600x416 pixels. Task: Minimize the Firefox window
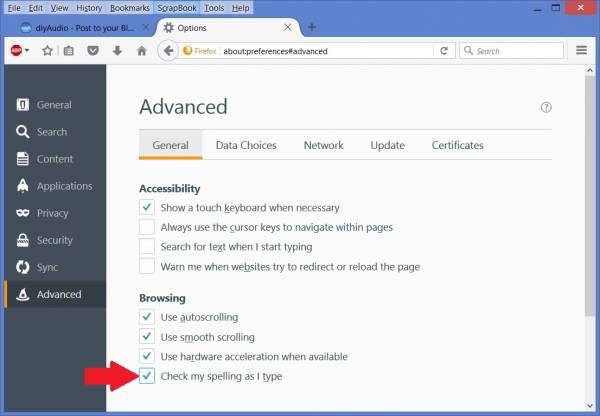pos(537,8)
